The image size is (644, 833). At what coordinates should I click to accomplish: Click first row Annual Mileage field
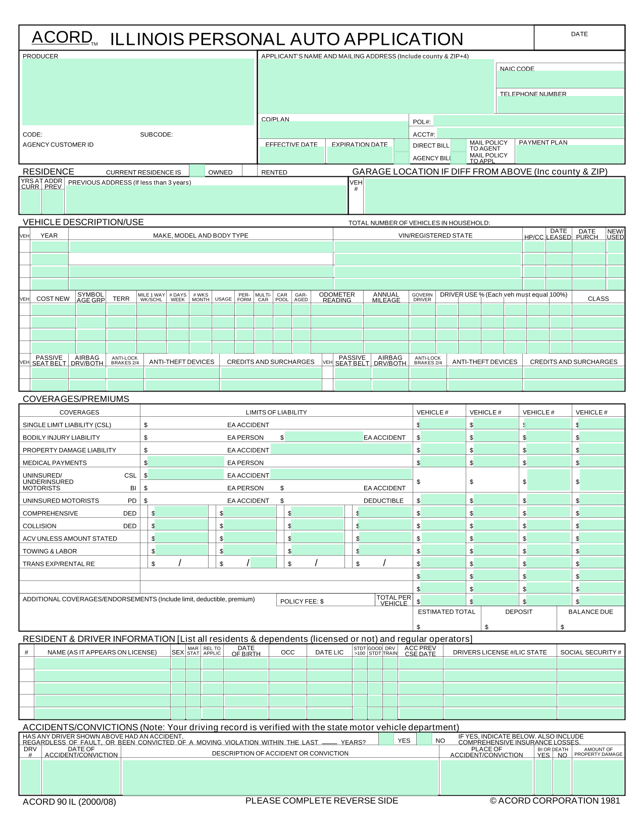[x=386, y=310]
